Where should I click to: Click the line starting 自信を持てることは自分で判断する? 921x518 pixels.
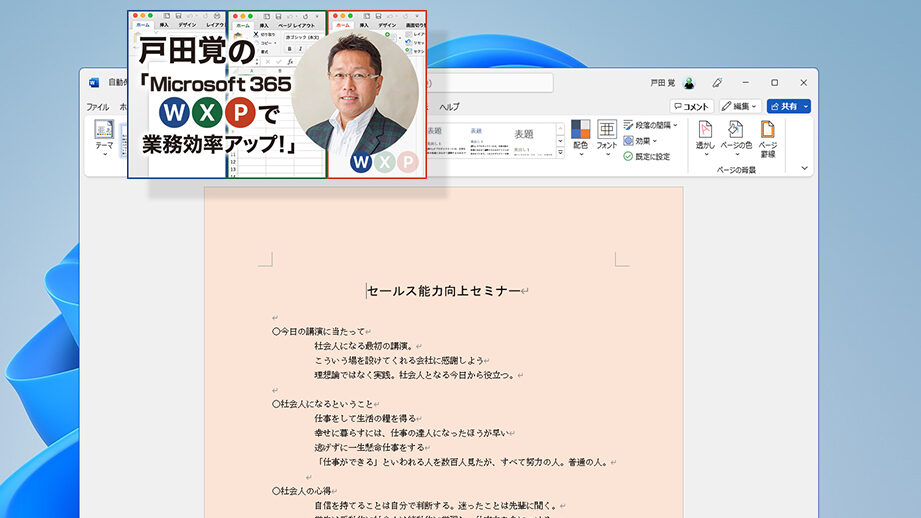point(436,506)
